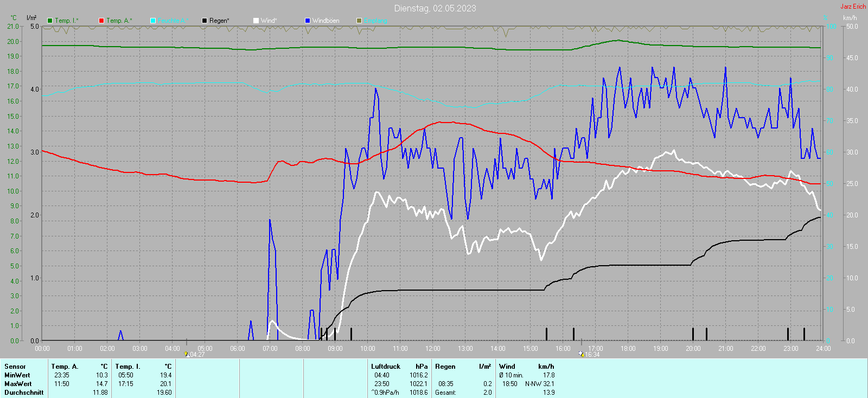Image resolution: width=868 pixels, height=398 pixels.
Task: Click the Temp. I. maximum value 20.1
Action: click(x=165, y=384)
